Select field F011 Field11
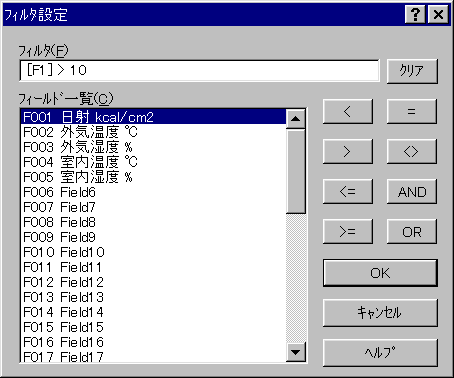This screenshot has width=454, height=378. click(153, 267)
